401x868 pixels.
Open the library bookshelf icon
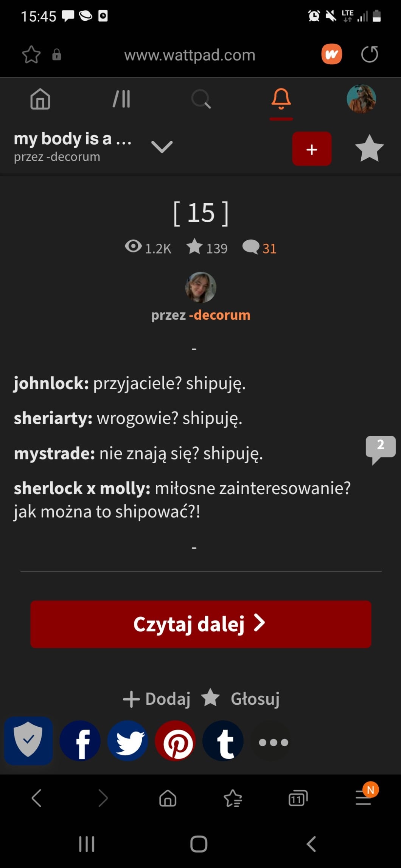click(121, 99)
